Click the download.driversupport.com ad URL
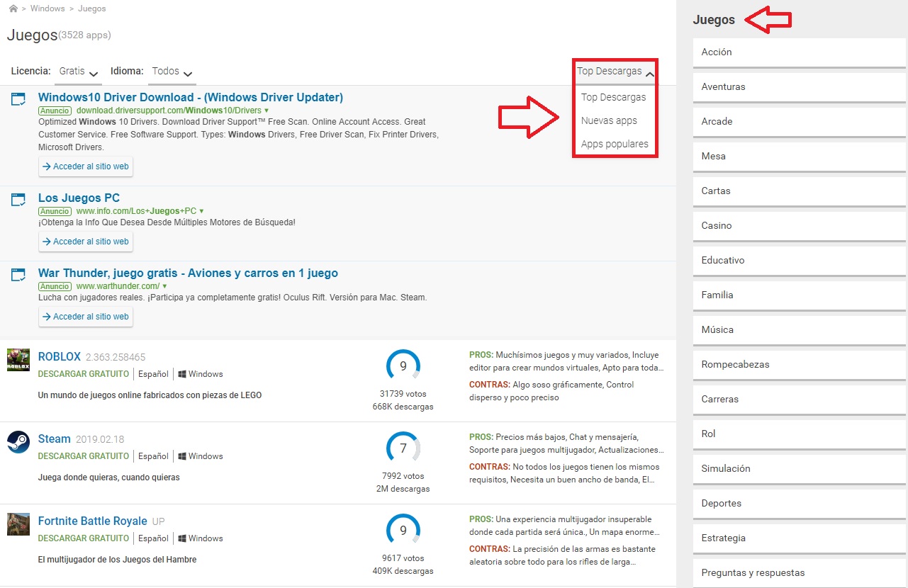The width and height of the screenshot is (908, 588). pyautogui.click(x=169, y=111)
